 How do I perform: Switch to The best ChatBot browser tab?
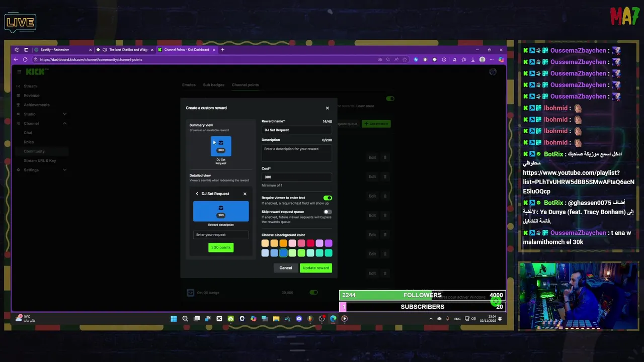click(125, 50)
